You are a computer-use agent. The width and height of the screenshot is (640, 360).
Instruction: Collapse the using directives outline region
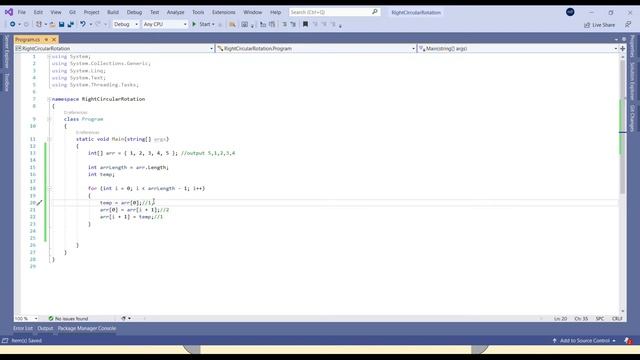(x=49, y=57)
